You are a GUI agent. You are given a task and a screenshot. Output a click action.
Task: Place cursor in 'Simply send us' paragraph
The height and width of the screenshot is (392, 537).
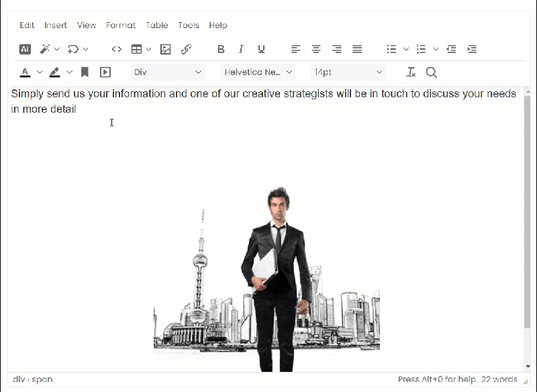pos(263,101)
